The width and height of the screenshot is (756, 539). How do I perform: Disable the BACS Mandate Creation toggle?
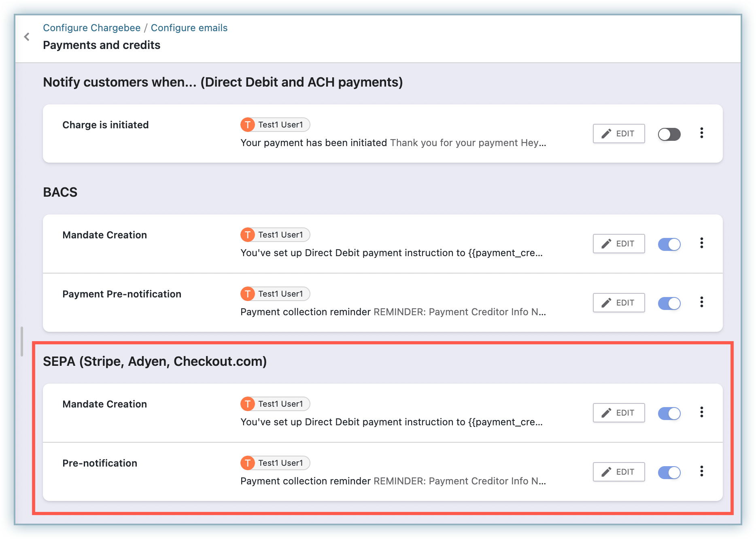[669, 244]
